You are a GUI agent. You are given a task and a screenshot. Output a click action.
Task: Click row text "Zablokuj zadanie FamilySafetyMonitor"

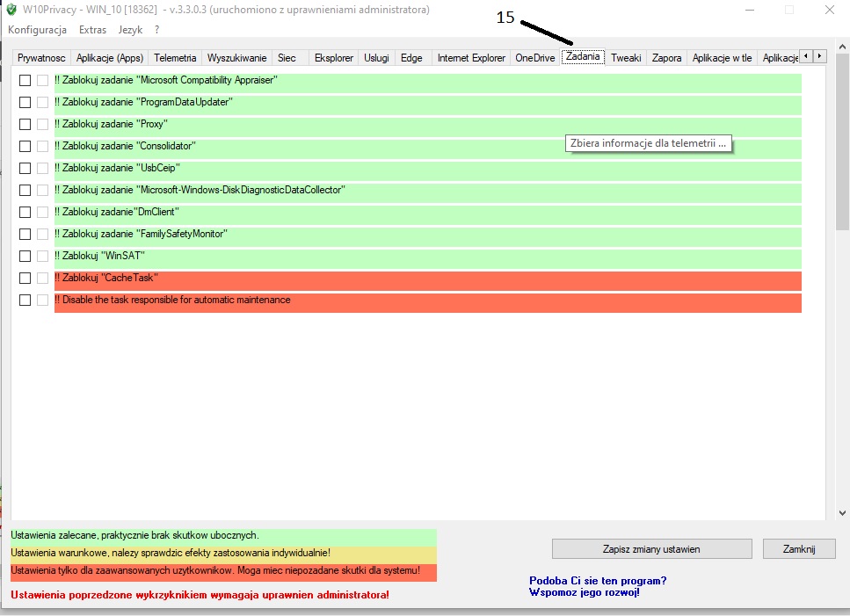pos(141,234)
